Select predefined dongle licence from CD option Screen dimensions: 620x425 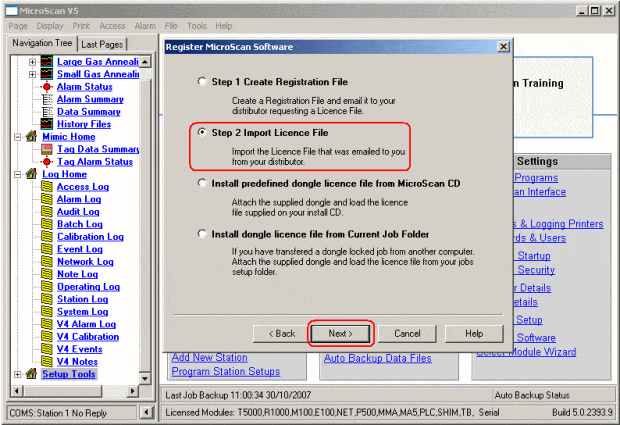[202, 183]
